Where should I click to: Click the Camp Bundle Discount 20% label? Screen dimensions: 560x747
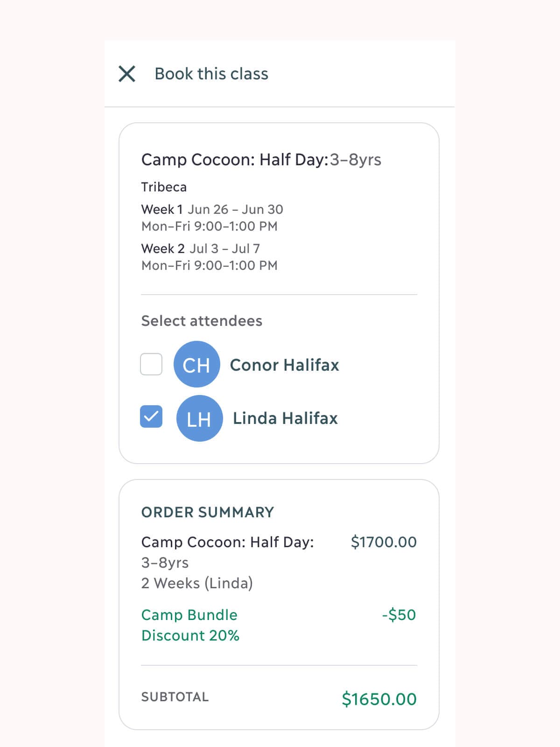[x=190, y=625]
